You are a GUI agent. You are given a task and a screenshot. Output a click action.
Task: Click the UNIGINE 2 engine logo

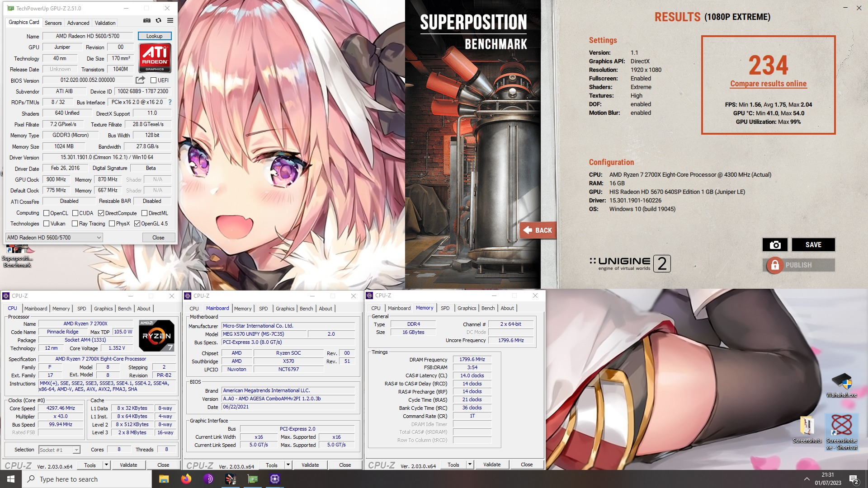pos(630,263)
